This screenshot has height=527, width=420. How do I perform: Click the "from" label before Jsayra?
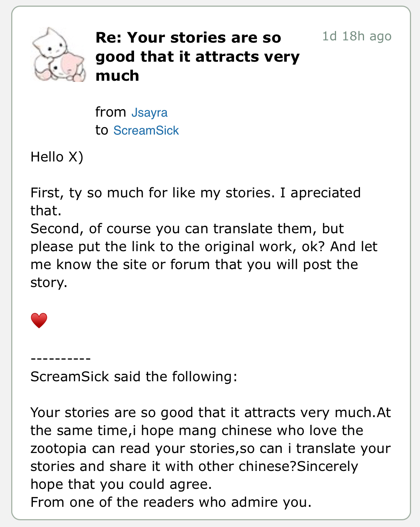click(111, 112)
